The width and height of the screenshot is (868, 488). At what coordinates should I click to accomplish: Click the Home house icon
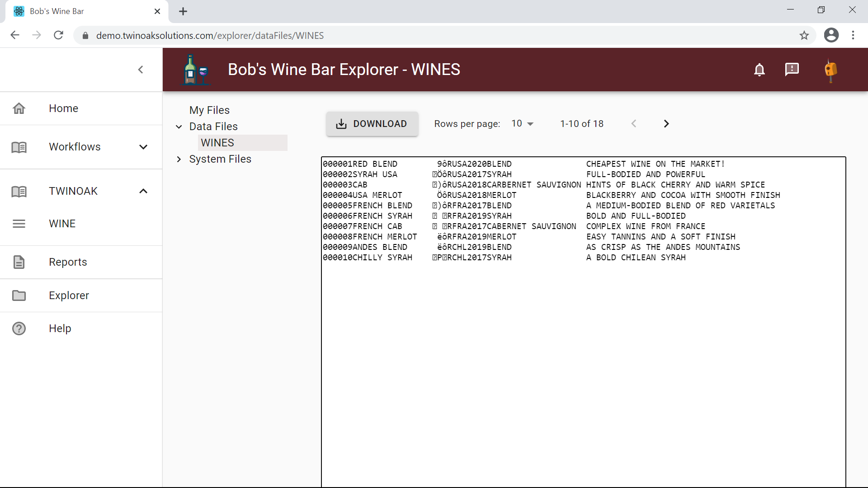(x=19, y=108)
